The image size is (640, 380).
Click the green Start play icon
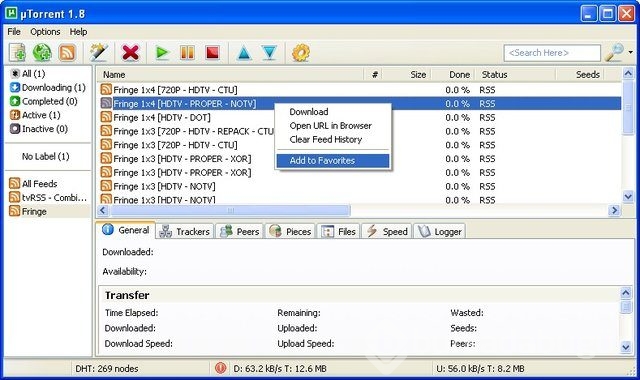tap(162, 53)
